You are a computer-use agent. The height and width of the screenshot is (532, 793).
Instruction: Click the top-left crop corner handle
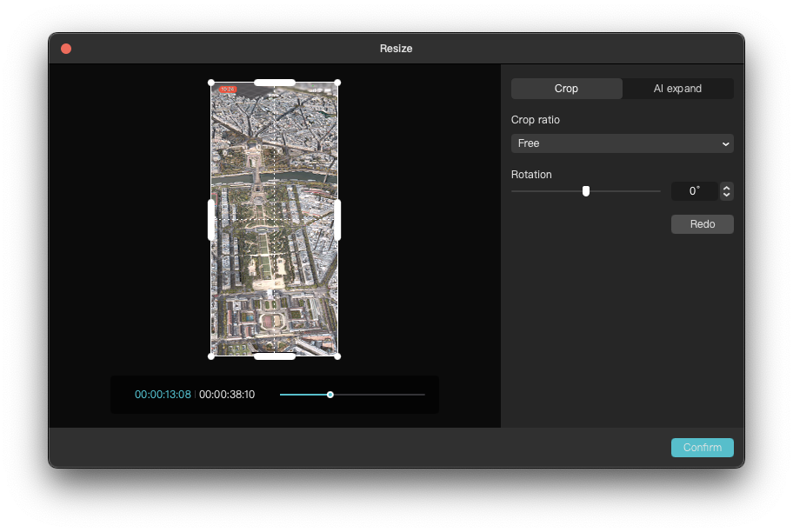(211, 83)
